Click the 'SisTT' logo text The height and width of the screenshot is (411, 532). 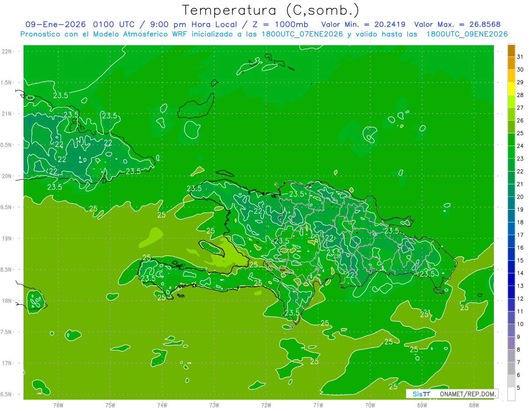(x=421, y=394)
